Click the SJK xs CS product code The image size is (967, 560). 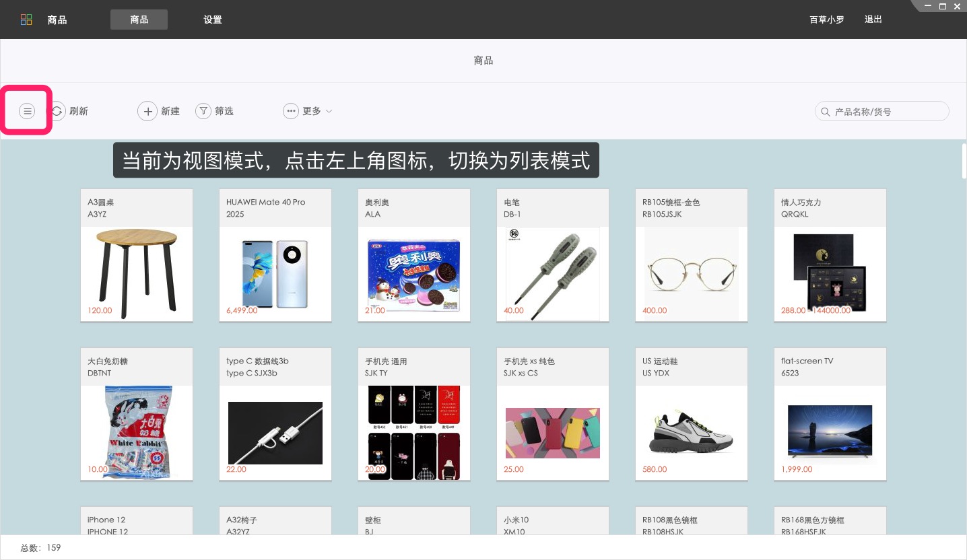click(521, 373)
